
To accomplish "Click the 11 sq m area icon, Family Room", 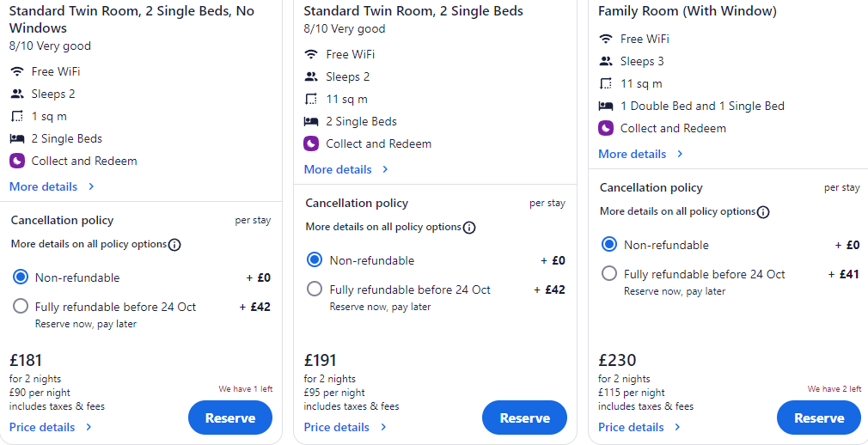I will click(x=606, y=83).
